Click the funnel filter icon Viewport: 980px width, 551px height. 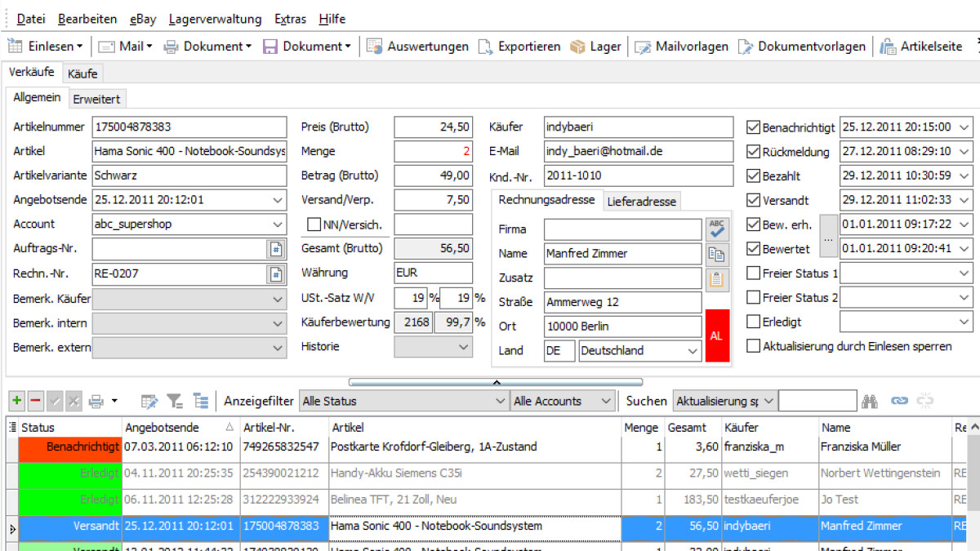click(x=175, y=401)
